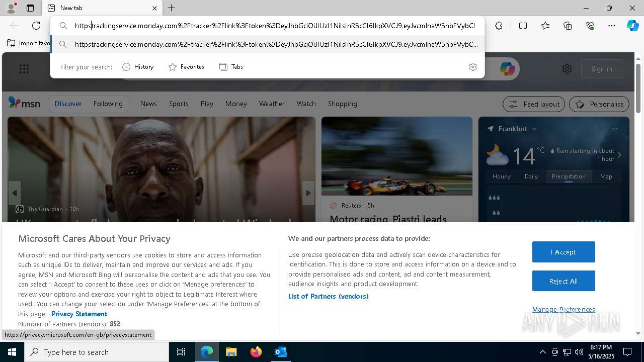Select the URL suggestion row
Viewport: 644px width, 362px height.
click(268, 44)
